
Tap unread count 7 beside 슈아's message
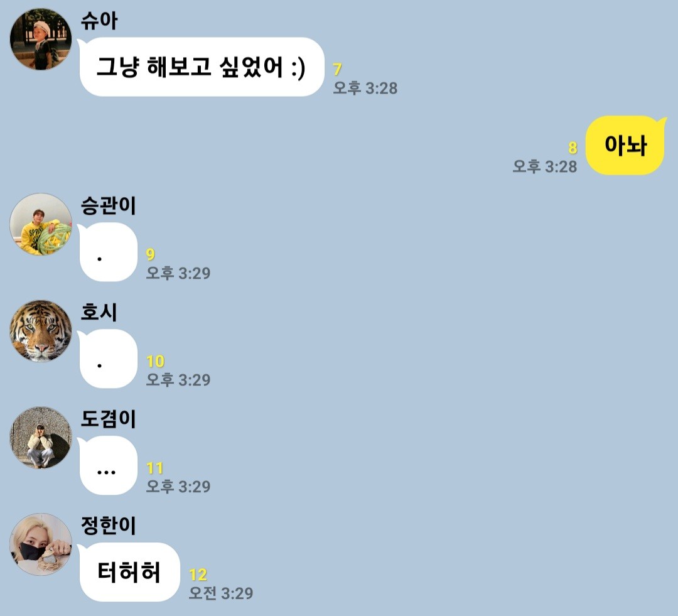[x=337, y=69]
